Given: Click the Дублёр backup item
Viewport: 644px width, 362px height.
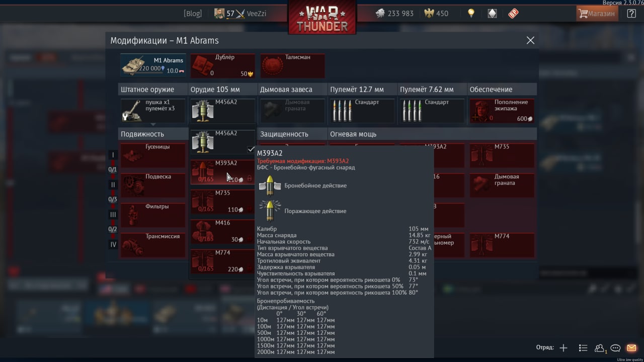Looking at the screenshot, I should tap(222, 65).
